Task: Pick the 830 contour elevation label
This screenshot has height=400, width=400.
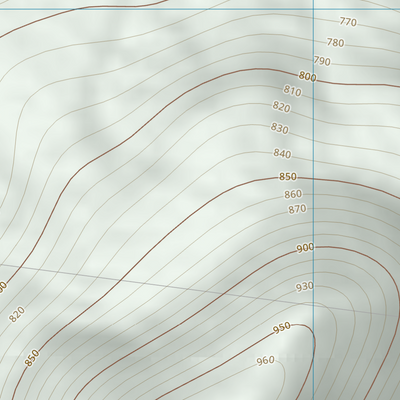Action: pyautogui.click(x=279, y=128)
